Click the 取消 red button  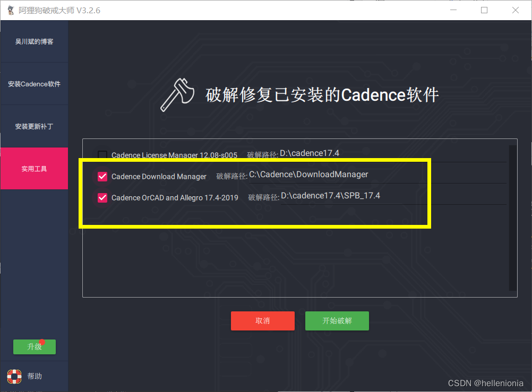pyautogui.click(x=263, y=321)
